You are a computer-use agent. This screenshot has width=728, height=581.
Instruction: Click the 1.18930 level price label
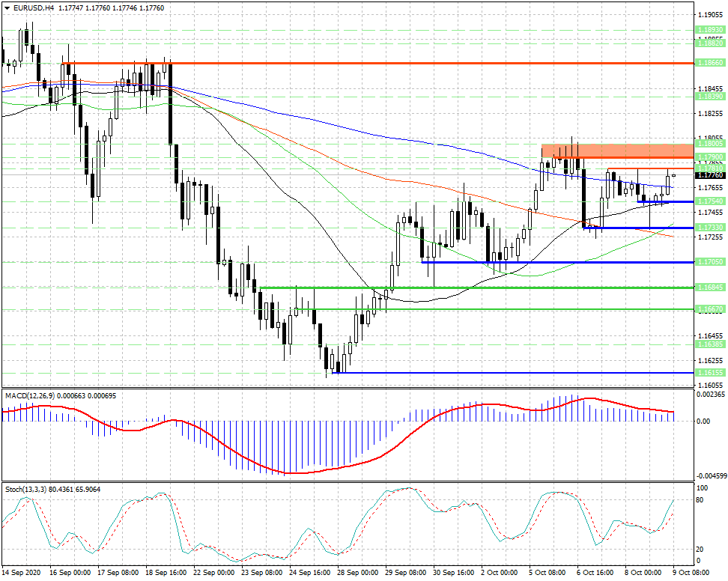(x=710, y=30)
